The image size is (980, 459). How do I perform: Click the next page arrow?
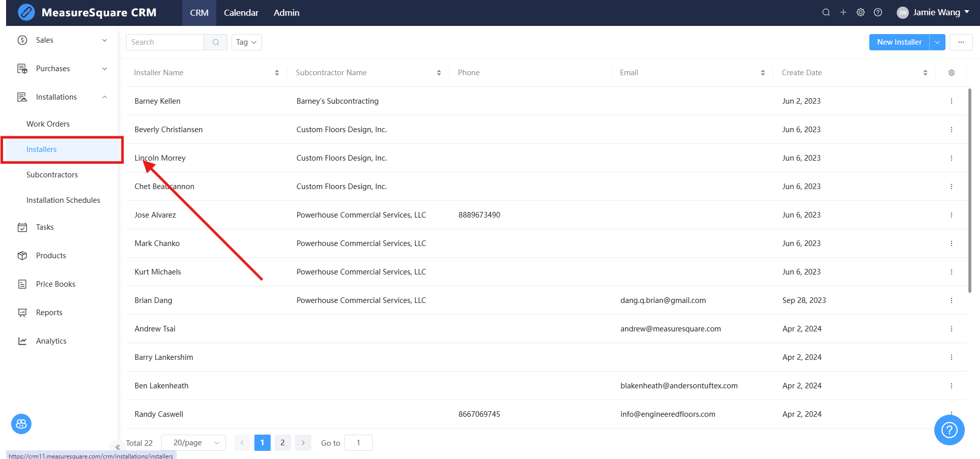[303, 443]
